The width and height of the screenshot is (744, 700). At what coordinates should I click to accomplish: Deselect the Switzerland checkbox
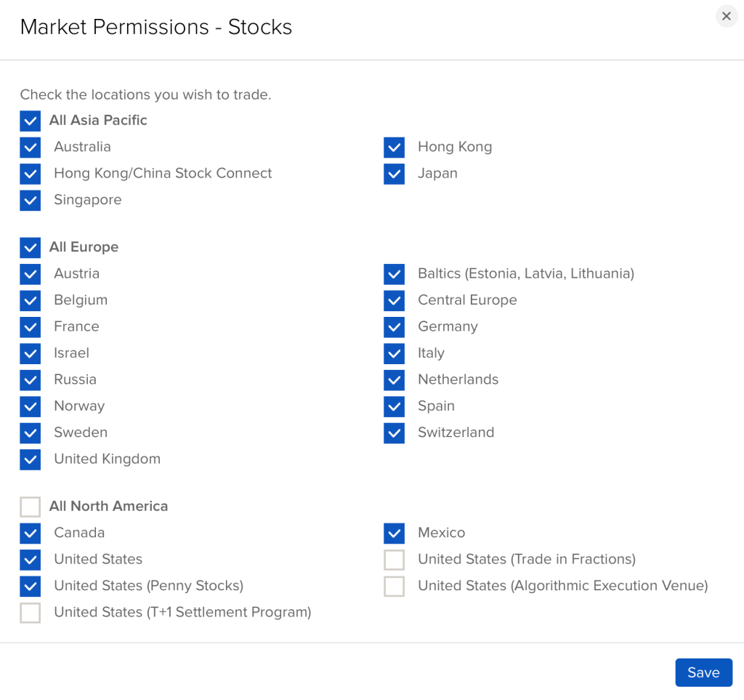[x=395, y=433]
